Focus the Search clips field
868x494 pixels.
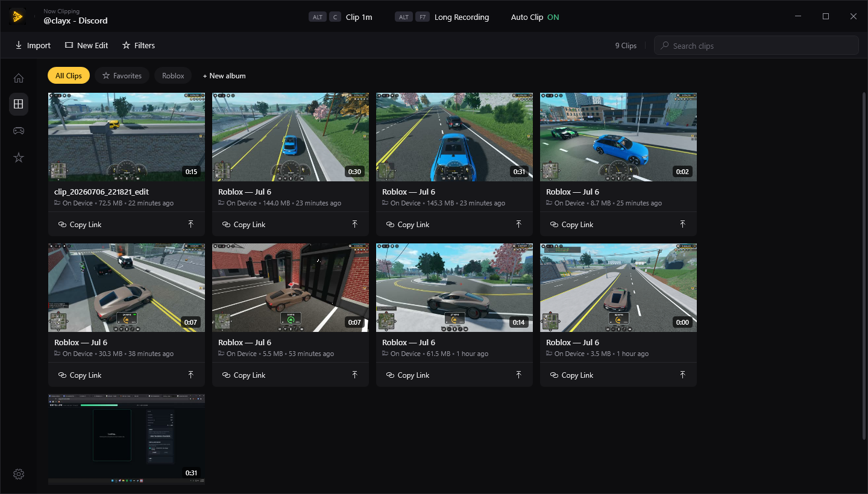[x=756, y=46]
